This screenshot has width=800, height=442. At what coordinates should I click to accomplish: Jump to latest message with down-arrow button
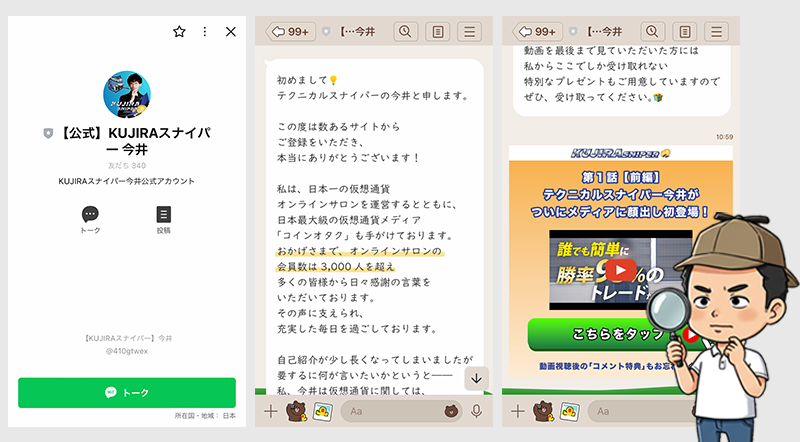click(x=475, y=377)
